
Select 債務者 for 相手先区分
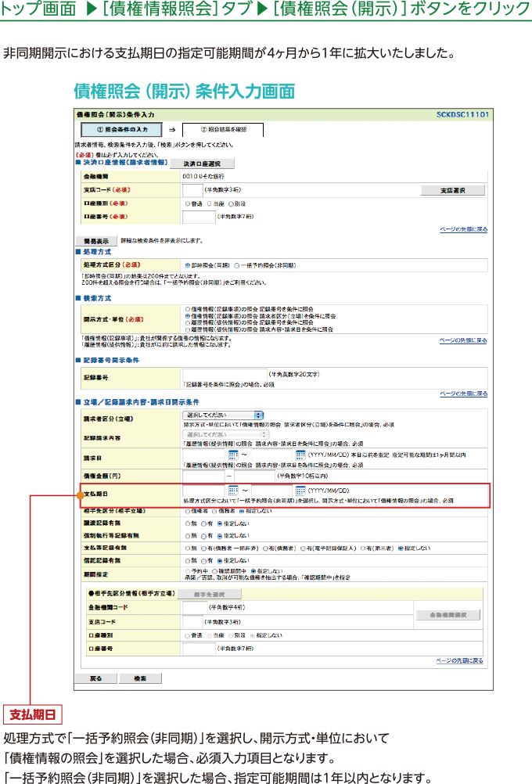click(214, 512)
